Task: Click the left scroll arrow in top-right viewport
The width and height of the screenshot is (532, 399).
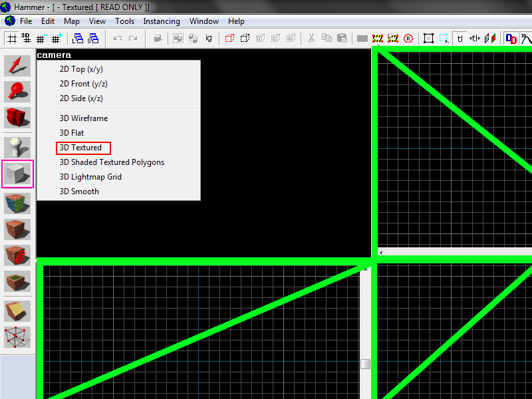Action: pyautogui.click(x=381, y=253)
